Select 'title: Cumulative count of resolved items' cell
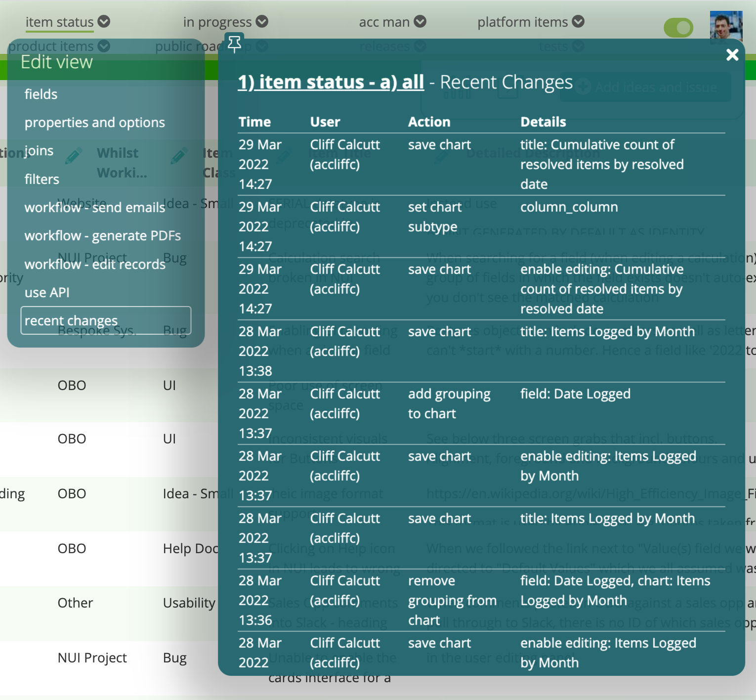This screenshot has height=700, width=756. coord(602,165)
